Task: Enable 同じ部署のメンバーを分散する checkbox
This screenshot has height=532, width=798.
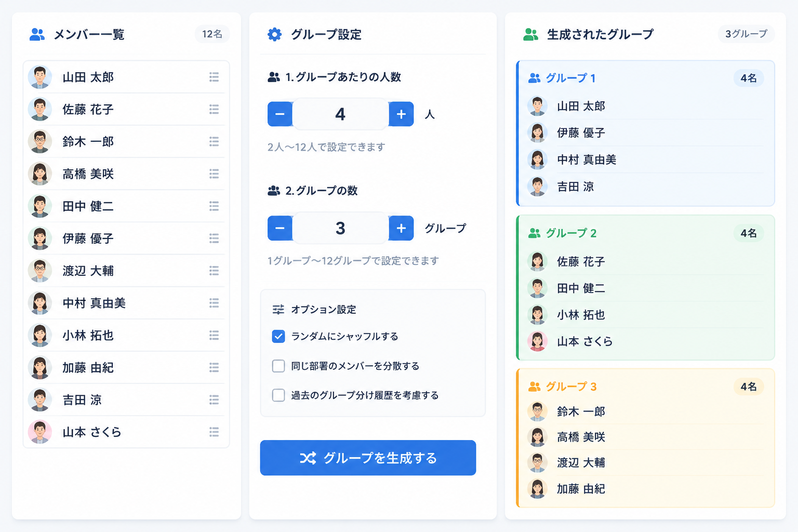Action: point(278,366)
